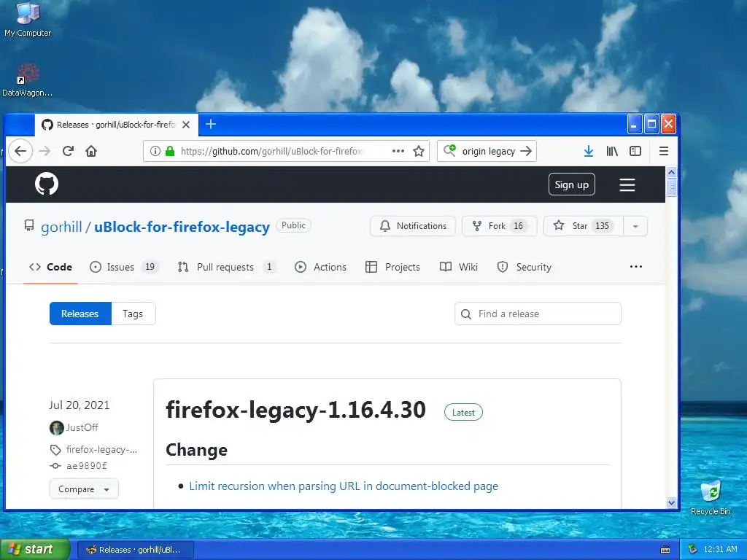Open the Firefox Library icon

click(612, 151)
